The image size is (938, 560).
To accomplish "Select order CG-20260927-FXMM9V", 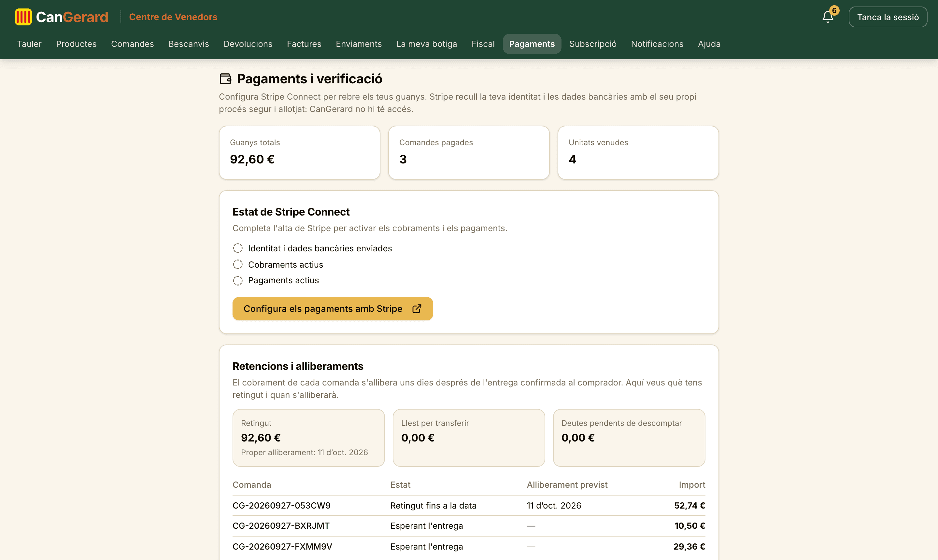I will click(x=282, y=547).
